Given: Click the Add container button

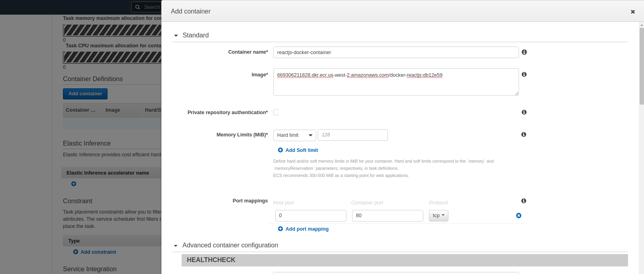Looking at the screenshot, I should pyautogui.click(x=85, y=94).
